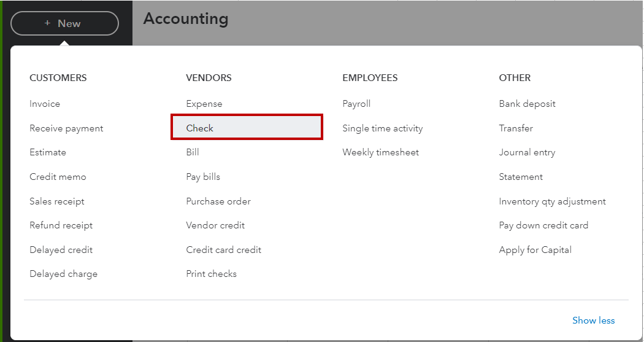Open Payroll under Employees
The height and width of the screenshot is (342, 644).
pos(356,104)
